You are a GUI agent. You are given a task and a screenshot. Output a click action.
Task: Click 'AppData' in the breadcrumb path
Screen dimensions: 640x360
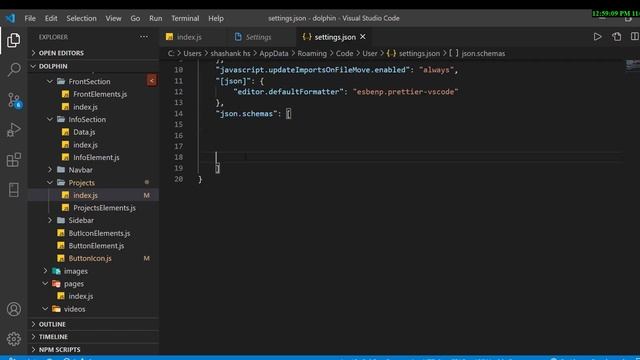point(273,53)
